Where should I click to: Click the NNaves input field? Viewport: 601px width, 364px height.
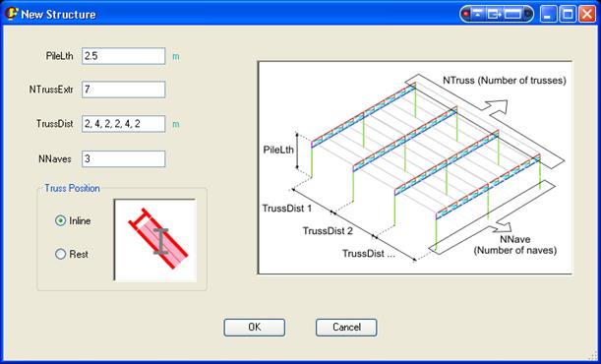click(123, 158)
